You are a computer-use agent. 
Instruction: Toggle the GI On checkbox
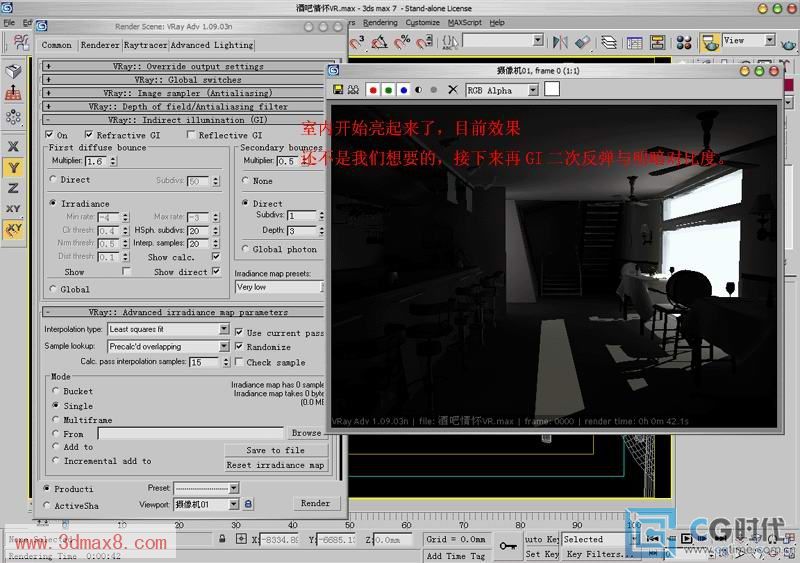[49, 135]
